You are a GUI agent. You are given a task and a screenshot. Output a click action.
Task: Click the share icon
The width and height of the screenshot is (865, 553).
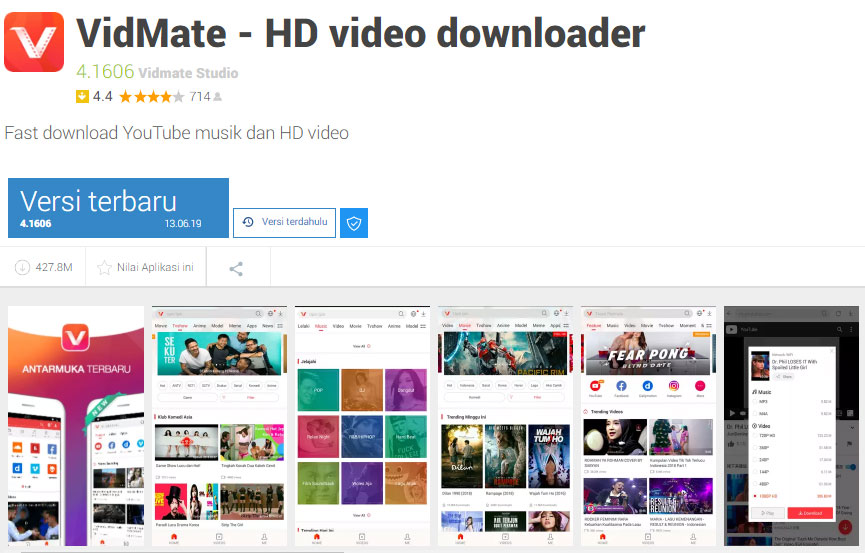click(x=236, y=269)
